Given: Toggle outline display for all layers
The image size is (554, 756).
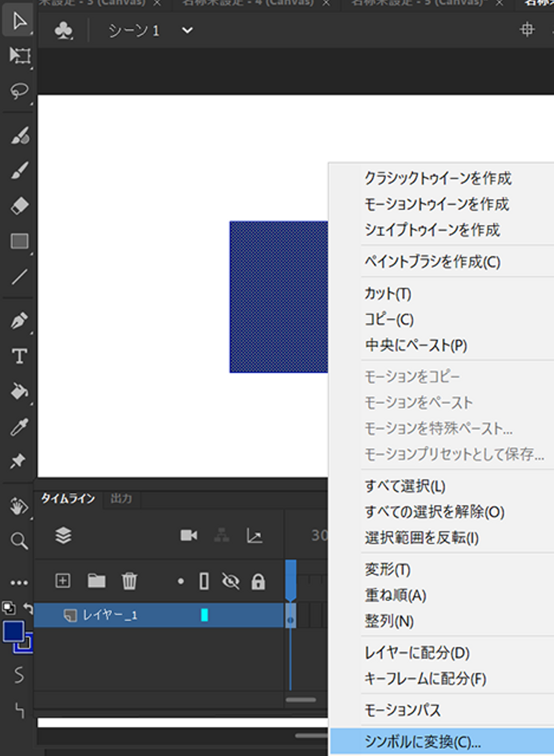Looking at the screenshot, I should (x=204, y=581).
